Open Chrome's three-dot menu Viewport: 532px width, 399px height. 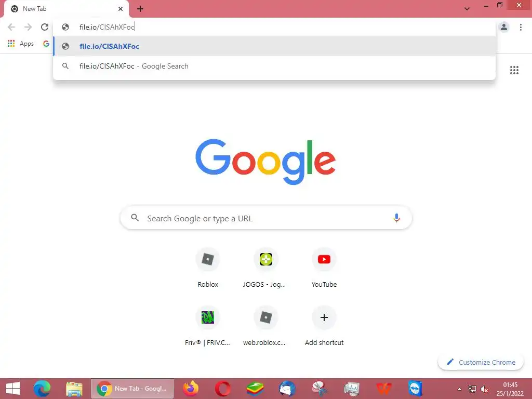521,27
